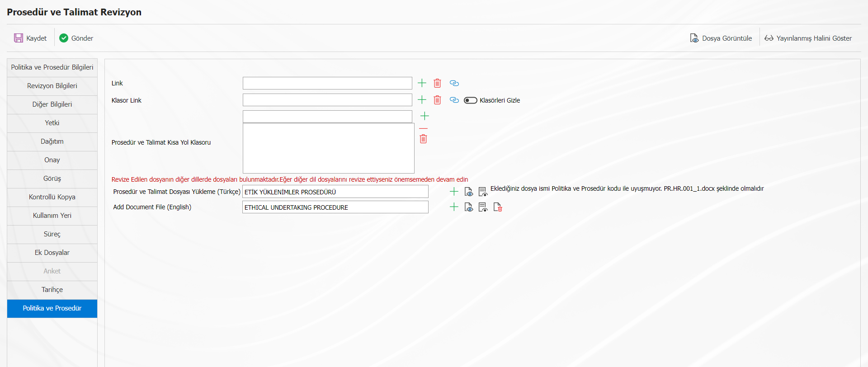The height and width of the screenshot is (367, 868).
Task: Focus the Klasor Link input field
Action: click(x=327, y=100)
